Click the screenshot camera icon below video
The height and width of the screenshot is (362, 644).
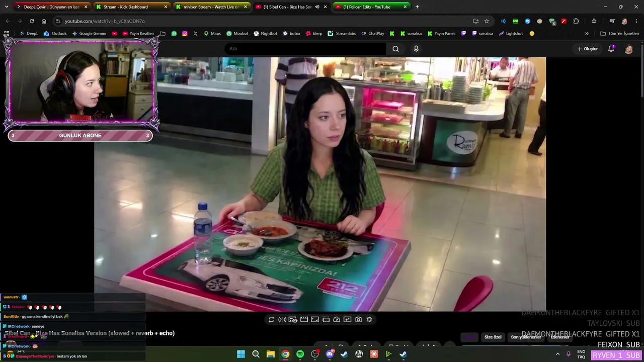click(x=358, y=319)
